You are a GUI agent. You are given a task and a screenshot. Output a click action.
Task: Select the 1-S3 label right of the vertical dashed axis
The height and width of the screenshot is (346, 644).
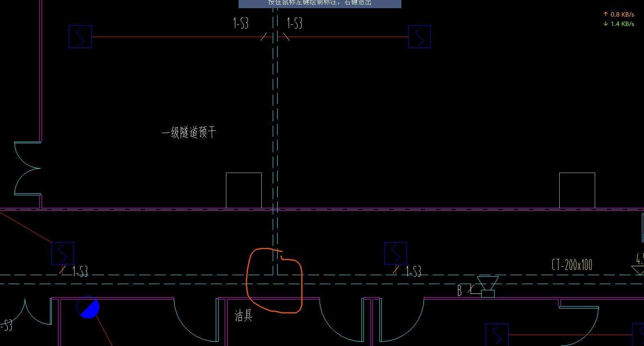(294, 23)
